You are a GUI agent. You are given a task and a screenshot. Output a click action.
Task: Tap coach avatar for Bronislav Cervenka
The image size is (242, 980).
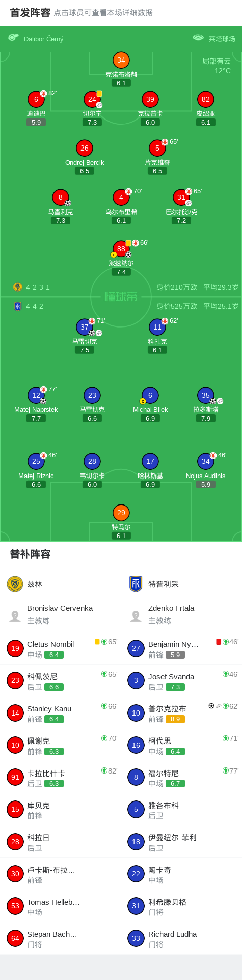coord(15,616)
